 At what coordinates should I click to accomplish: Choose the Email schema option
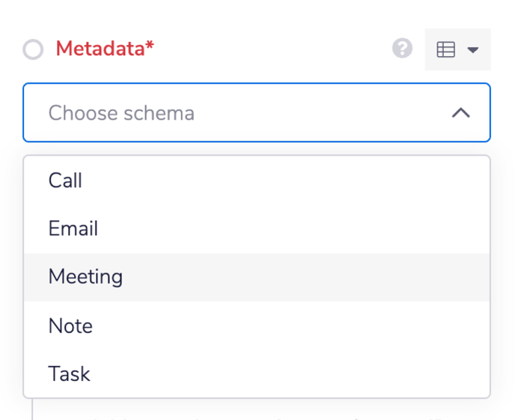point(257,228)
